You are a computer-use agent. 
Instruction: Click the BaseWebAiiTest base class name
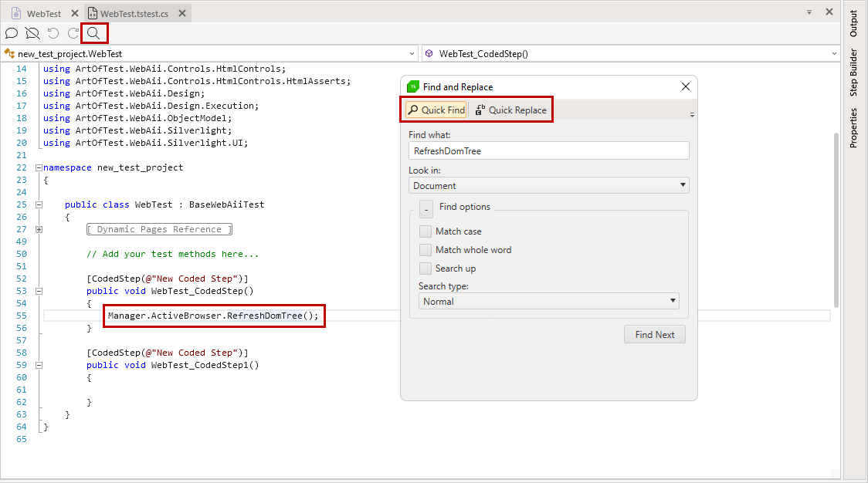click(x=227, y=204)
